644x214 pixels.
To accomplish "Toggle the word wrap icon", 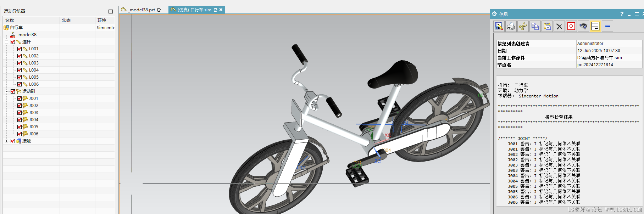I will 595,26.
